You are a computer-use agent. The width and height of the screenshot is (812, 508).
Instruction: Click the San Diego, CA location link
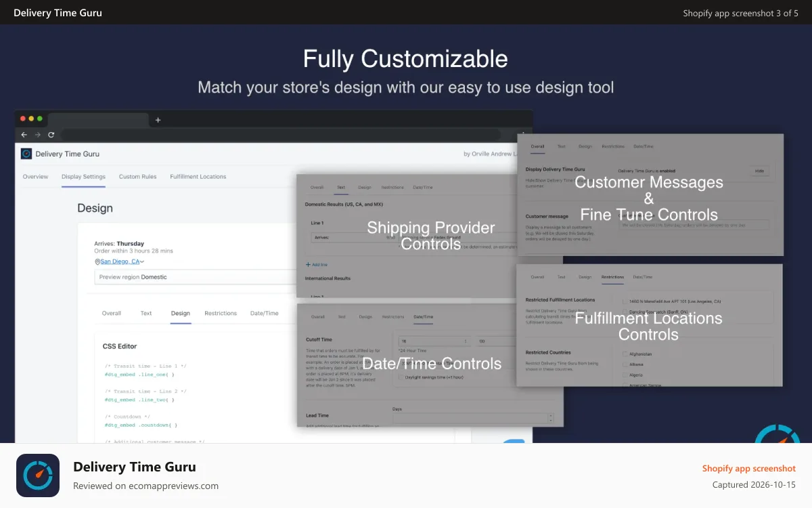[120, 261]
